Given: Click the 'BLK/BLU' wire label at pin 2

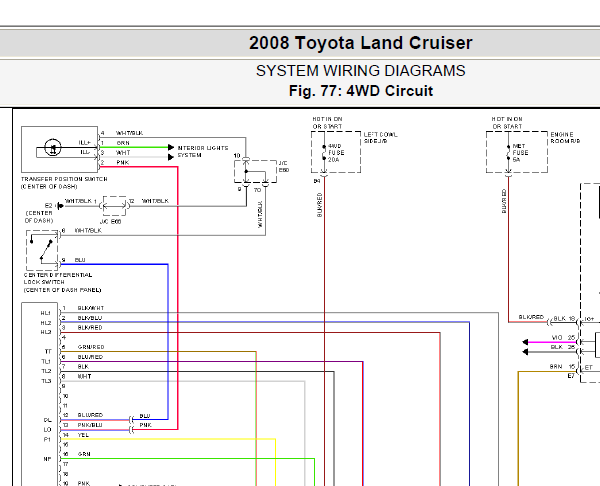Looking at the screenshot, I should click(x=90, y=318).
